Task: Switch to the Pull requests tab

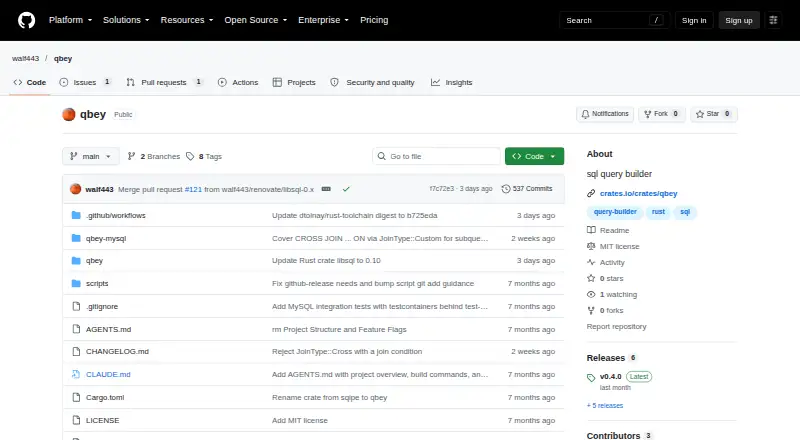Action: pos(164,82)
